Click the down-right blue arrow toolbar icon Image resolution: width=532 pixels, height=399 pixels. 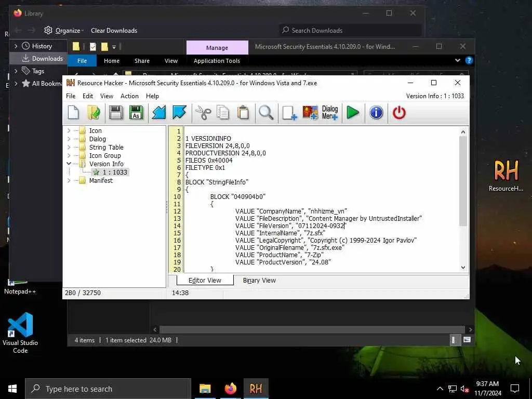point(179,113)
